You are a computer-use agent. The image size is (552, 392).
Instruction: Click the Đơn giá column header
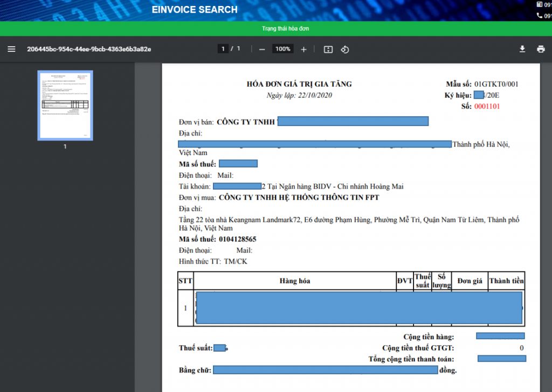470,281
